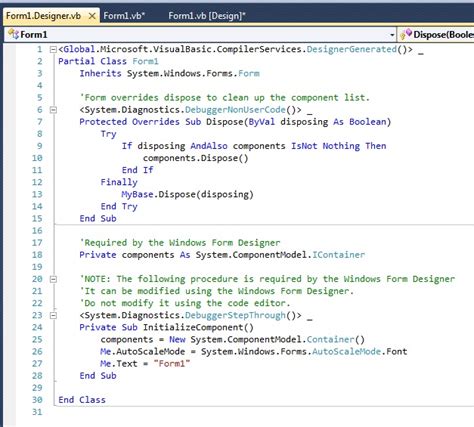The width and height of the screenshot is (474, 427).
Task: Click the Dispose method icon
Action: coord(406,34)
